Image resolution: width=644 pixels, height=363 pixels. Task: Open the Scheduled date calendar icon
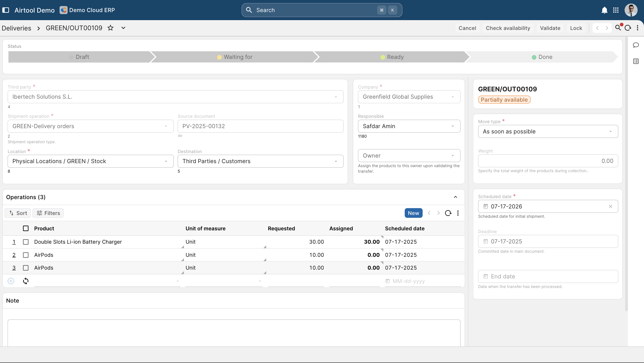click(486, 206)
